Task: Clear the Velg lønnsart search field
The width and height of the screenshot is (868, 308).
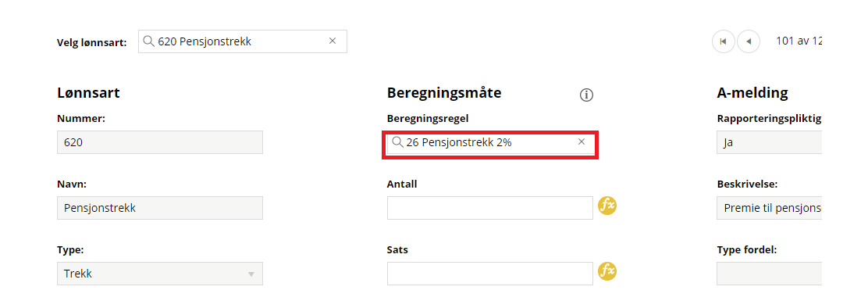Action: point(333,41)
